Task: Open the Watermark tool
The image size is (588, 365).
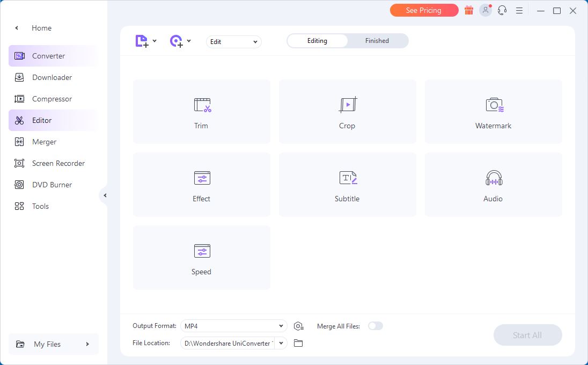Action: [493, 112]
